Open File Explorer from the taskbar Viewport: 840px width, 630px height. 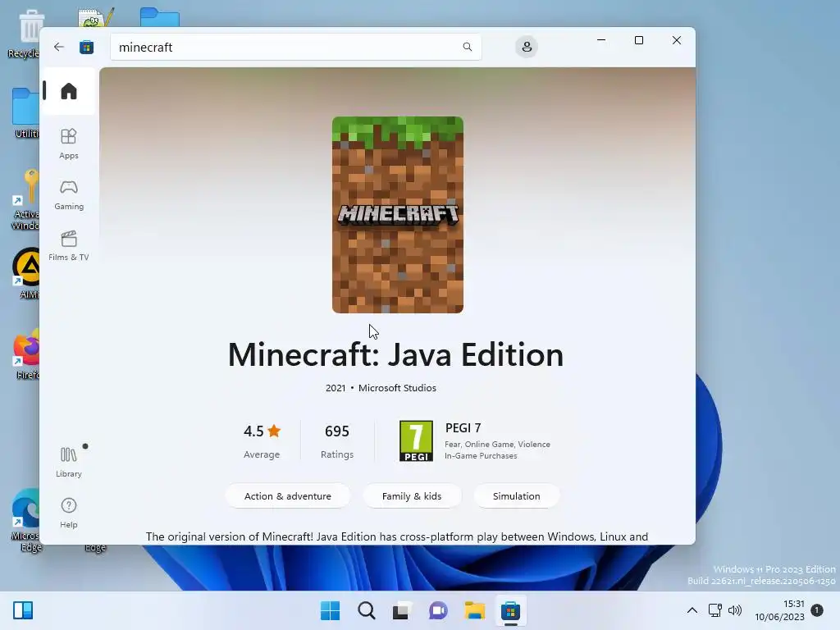pyautogui.click(x=474, y=610)
